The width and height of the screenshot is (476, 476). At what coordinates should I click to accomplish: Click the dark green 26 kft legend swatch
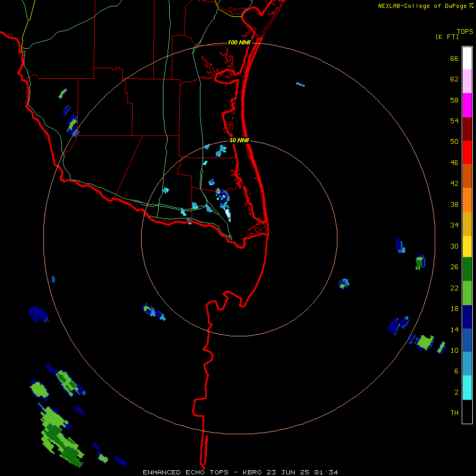pos(467,269)
